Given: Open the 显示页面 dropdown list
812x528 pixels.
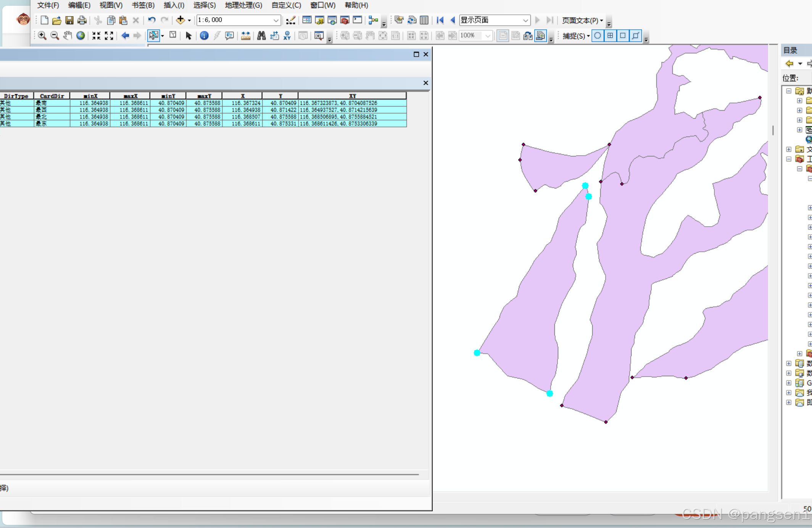Looking at the screenshot, I should (525, 20).
